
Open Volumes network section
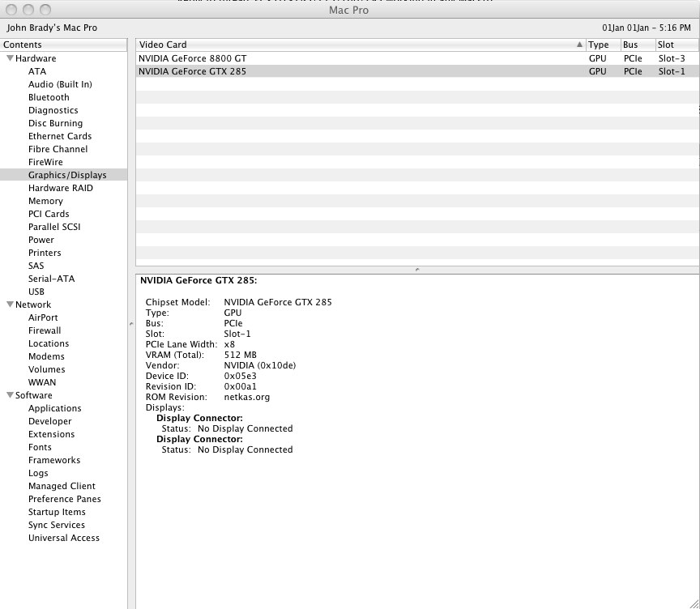tap(46, 369)
